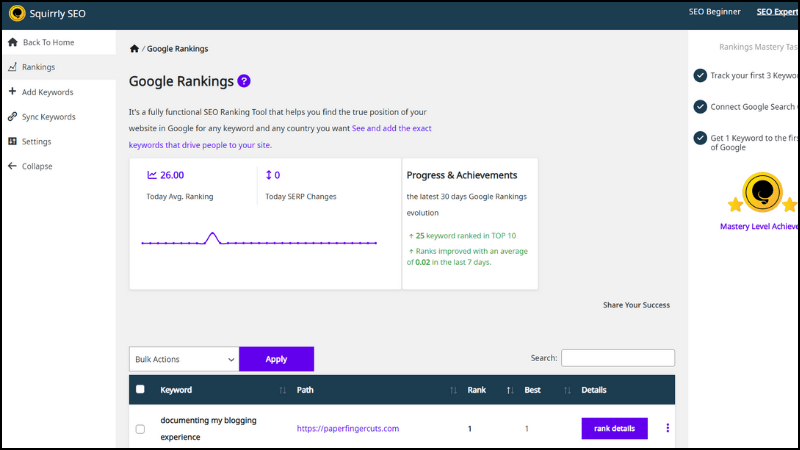The image size is (800, 450).
Task: Switch to SEO Expert mode
Action: coord(777,12)
